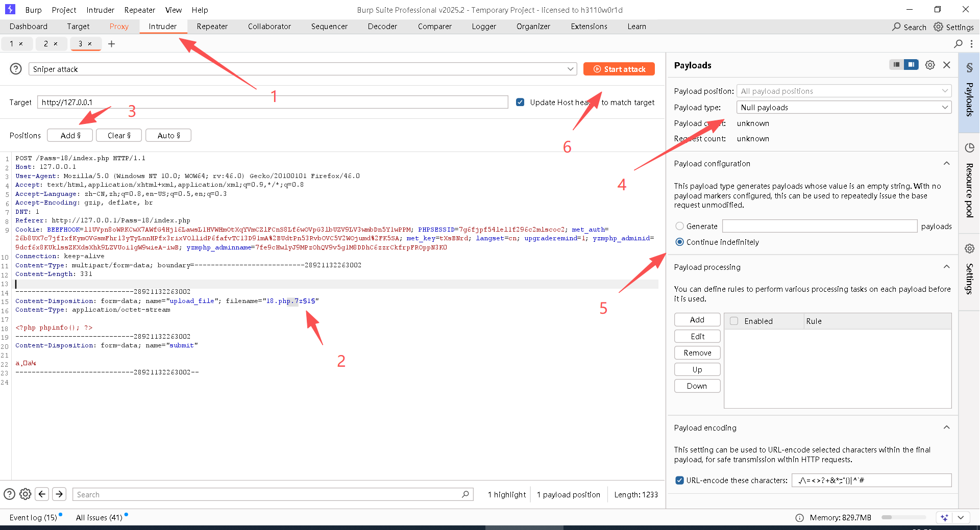Screen dimensions: 980x530
Task: Click the Clear § button
Action: click(119, 135)
